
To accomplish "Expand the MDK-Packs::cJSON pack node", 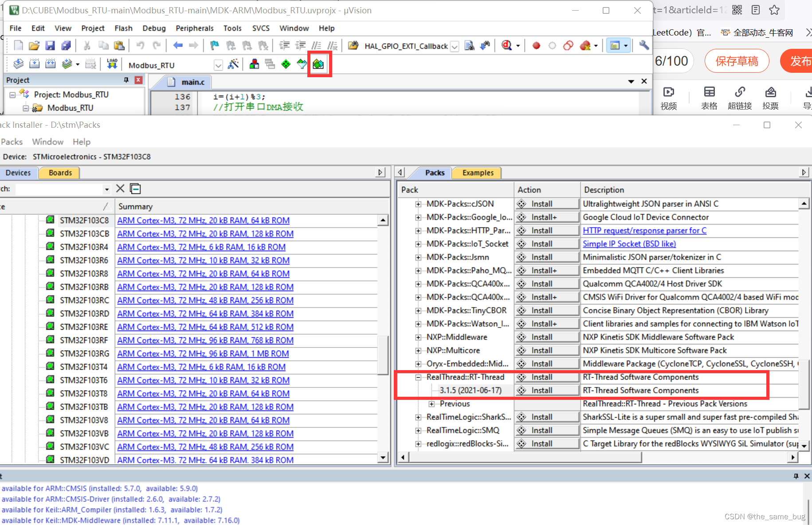I will (418, 204).
